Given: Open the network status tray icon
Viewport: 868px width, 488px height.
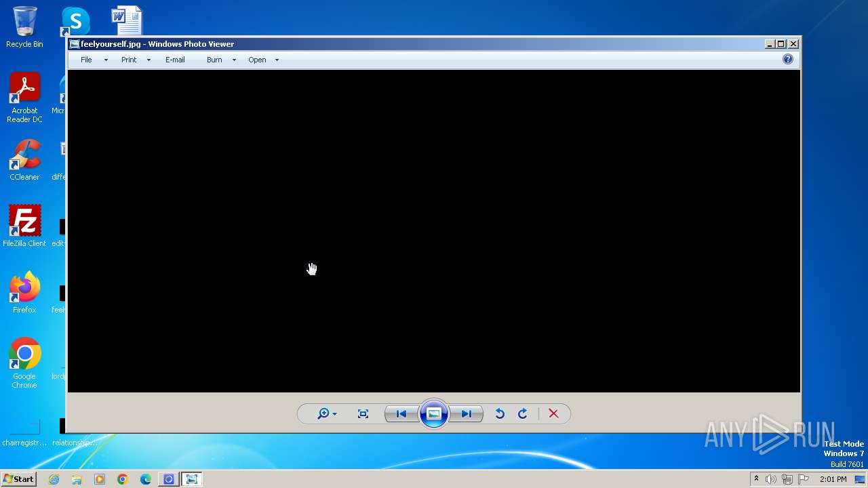Looking at the screenshot, I should [x=787, y=479].
